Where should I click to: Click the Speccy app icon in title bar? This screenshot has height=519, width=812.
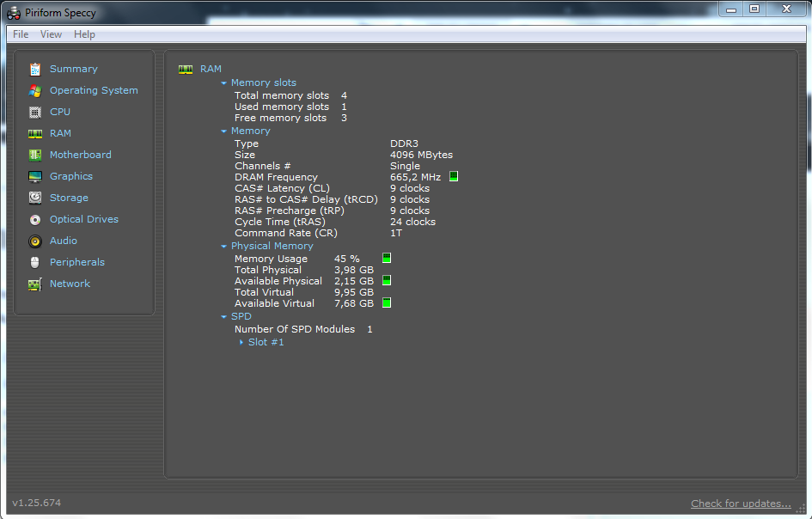[14, 13]
